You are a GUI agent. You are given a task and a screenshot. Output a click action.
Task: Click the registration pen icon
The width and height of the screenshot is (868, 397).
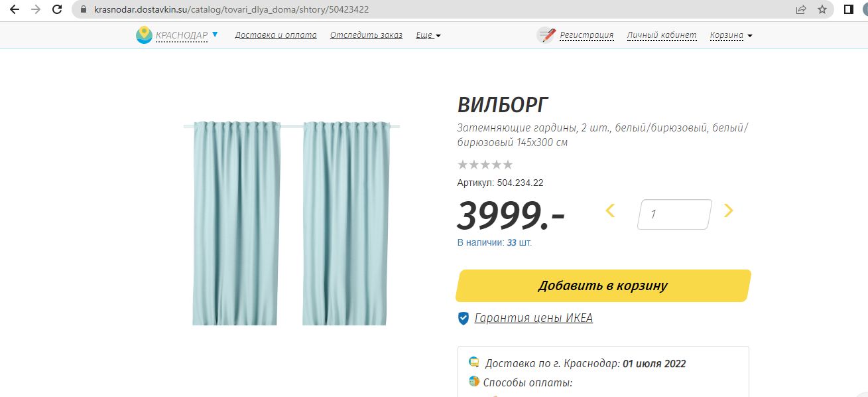[546, 35]
